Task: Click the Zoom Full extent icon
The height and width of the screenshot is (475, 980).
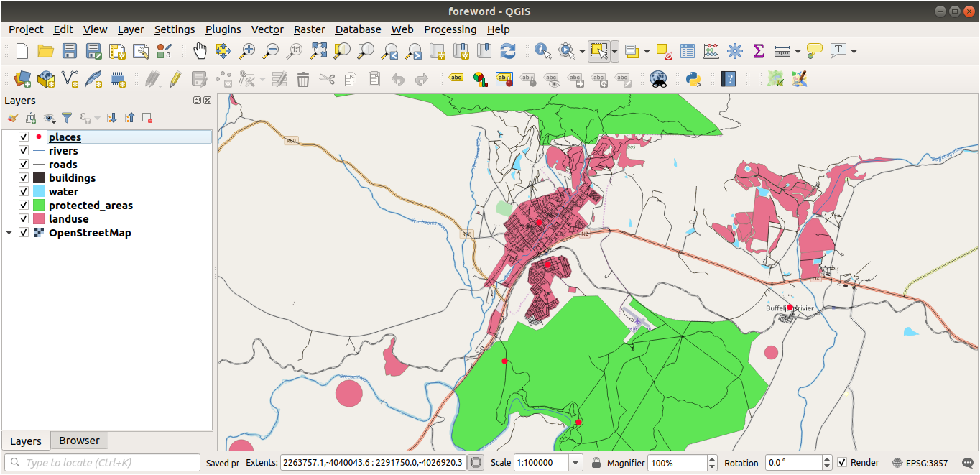Action: (318, 51)
